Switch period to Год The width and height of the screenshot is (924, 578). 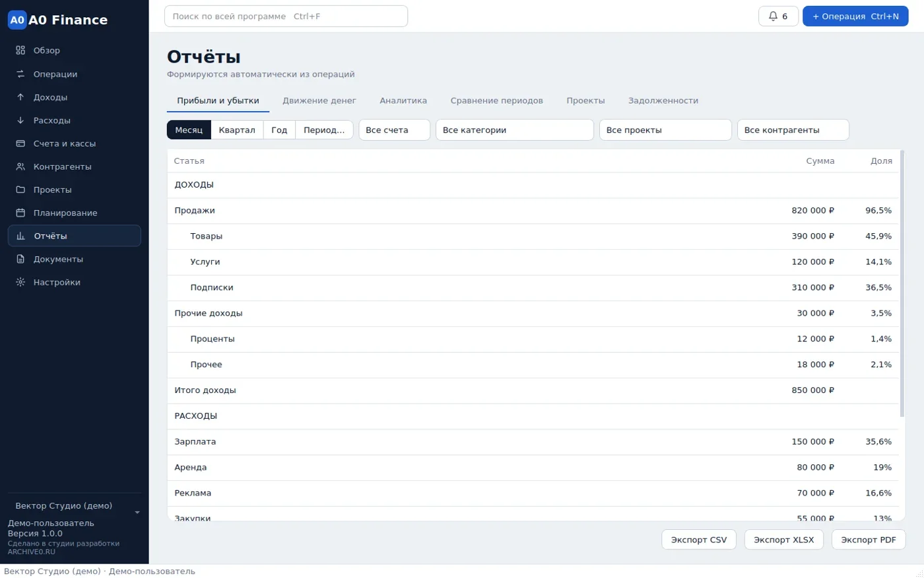point(279,130)
